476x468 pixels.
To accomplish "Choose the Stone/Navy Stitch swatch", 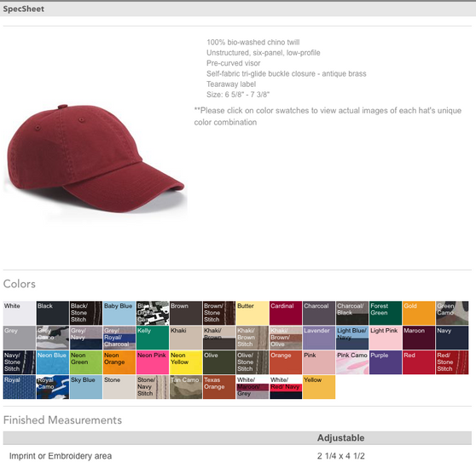I will pos(153,387).
